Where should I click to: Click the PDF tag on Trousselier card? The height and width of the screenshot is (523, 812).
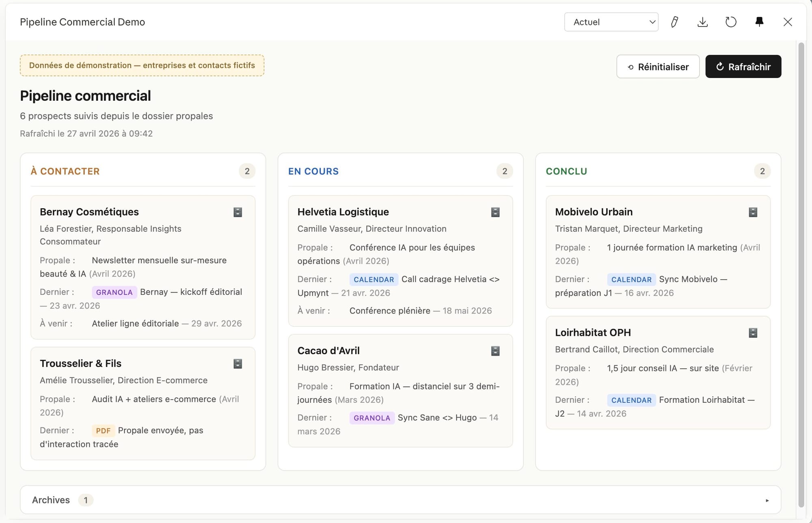(x=103, y=431)
